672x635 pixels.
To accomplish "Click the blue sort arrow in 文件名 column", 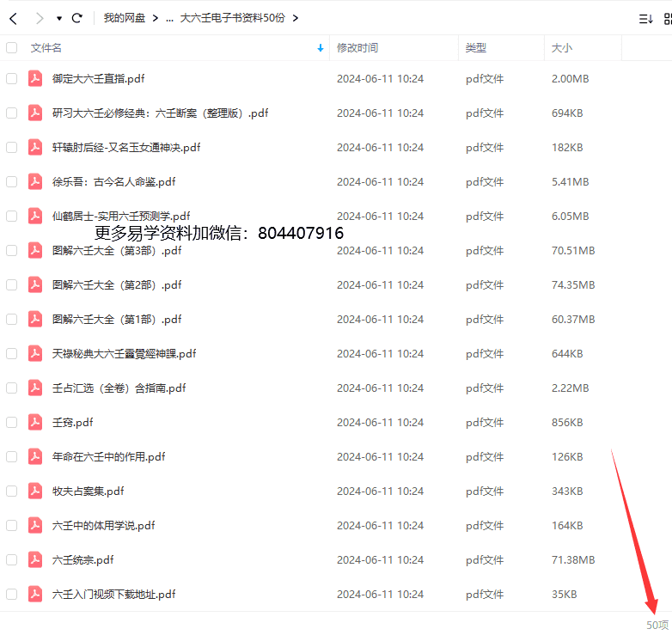I will click(x=321, y=48).
